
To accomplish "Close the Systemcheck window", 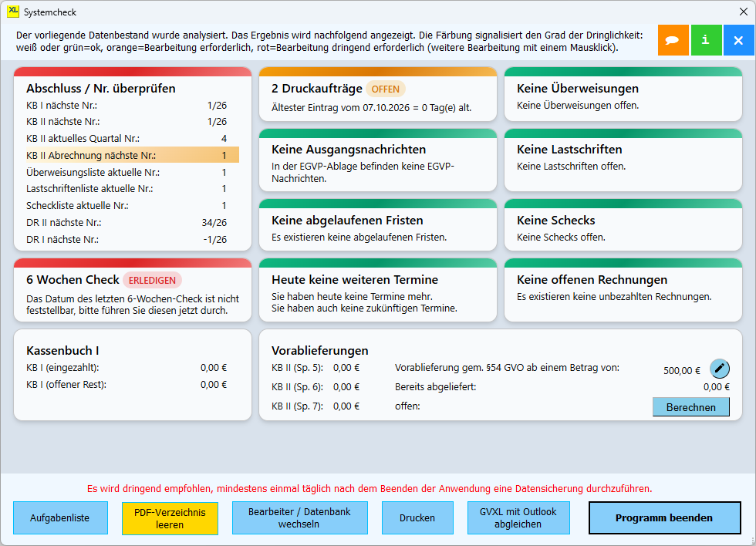I will (744, 12).
